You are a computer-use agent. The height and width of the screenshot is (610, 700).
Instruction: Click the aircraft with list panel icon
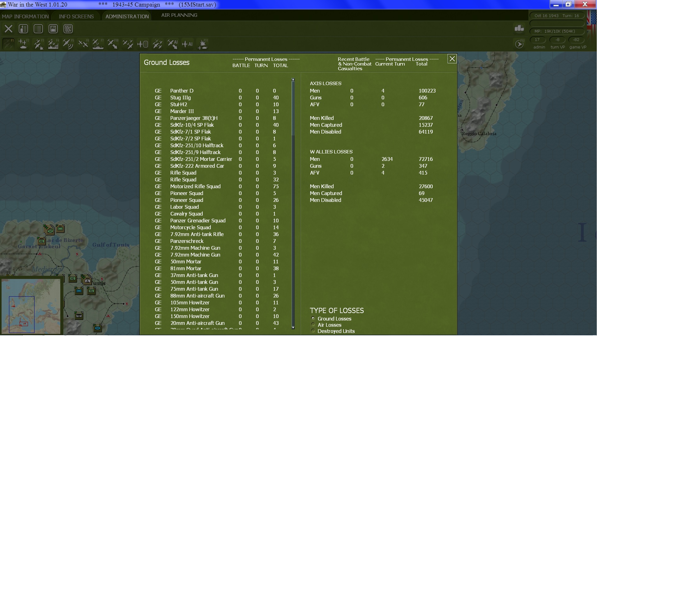tap(143, 44)
